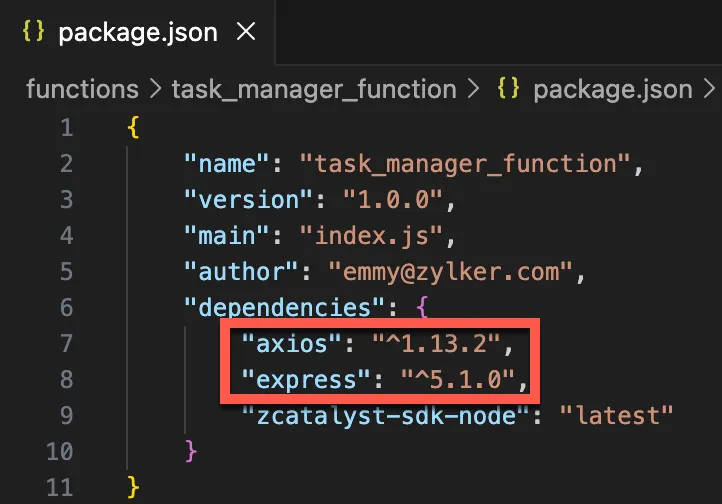Image resolution: width=722 pixels, height=504 pixels.
Task: Click line number 1 in the gutter
Action: point(66,128)
